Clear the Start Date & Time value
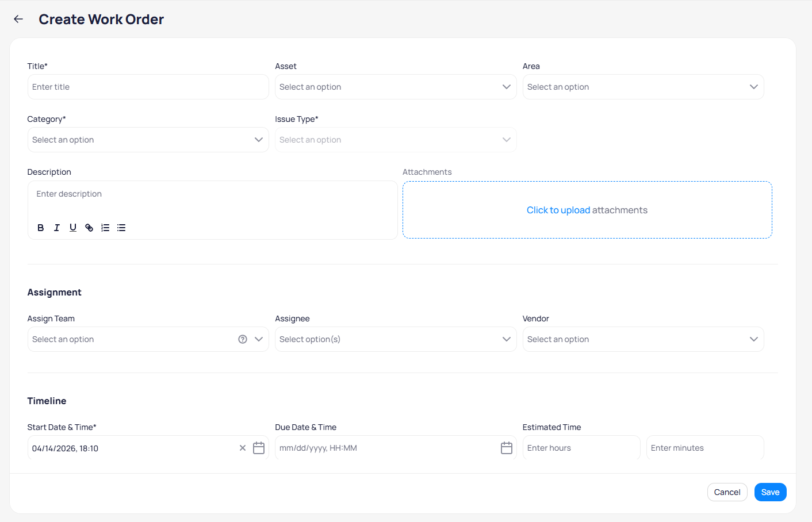The width and height of the screenshot is (812, 522). coord(243,448)
